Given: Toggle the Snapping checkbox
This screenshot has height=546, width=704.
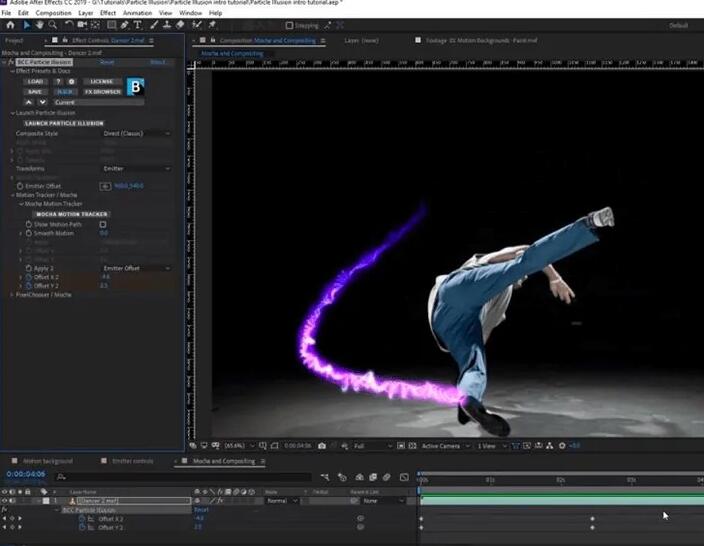Looking at the screenshot, I should (x=289, y=25).
